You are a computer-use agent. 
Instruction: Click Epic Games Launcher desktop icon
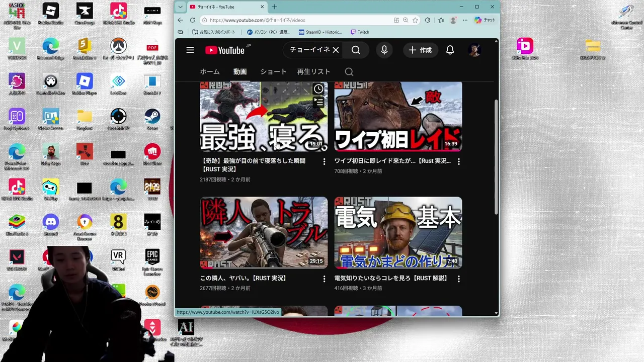click(x=152, y=262)
